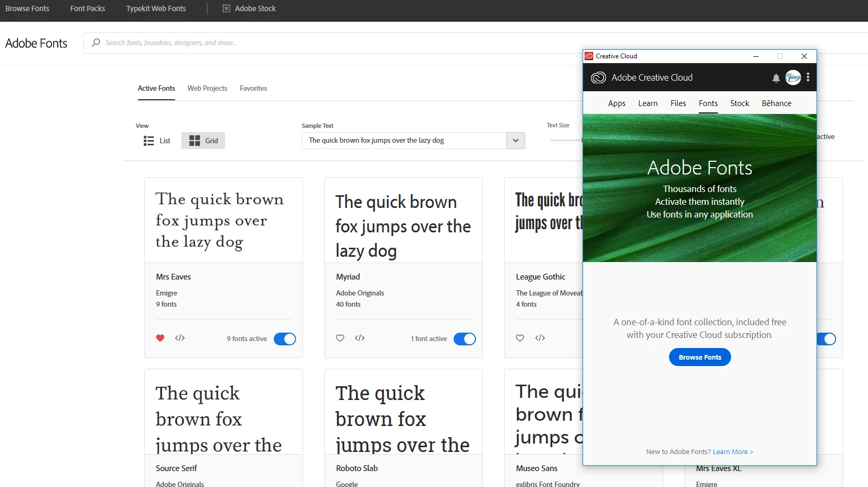The image size is (868, 487).
Task: Click the "1 font active" label
Action: click(x=429, y=339)
